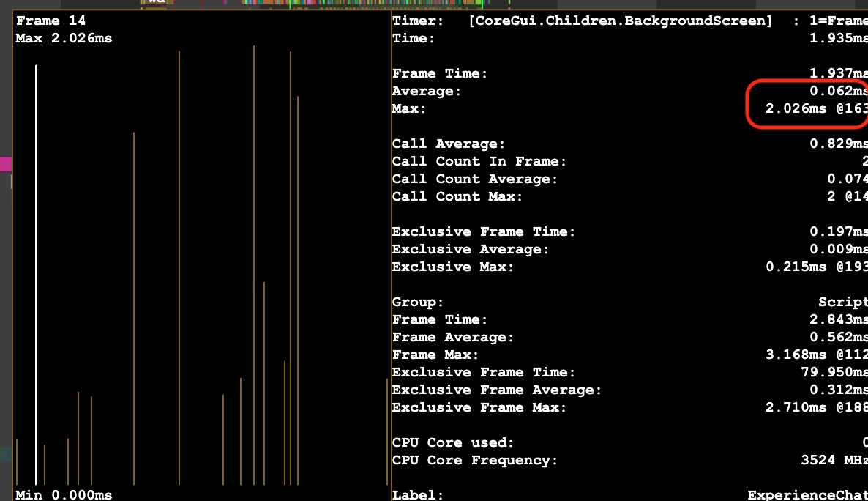Select the "0.197ms" Exclusive Frame Time value
Viewport: 868px width, 501px height.
click(839, 231)
